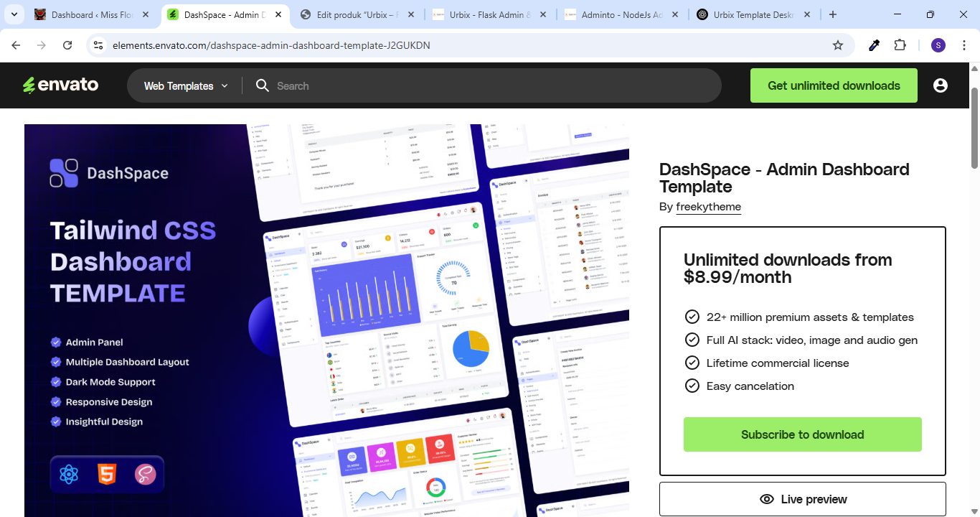Close the DashSpace tab

(278, 14)
